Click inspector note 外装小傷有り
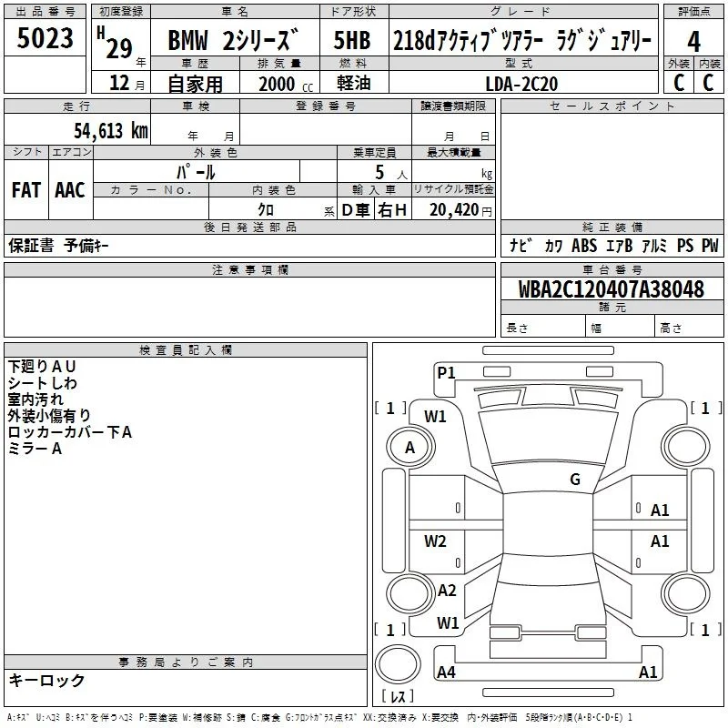Viewport: 728px width, 728px height. pyautogui.click(x=49, y=416)
